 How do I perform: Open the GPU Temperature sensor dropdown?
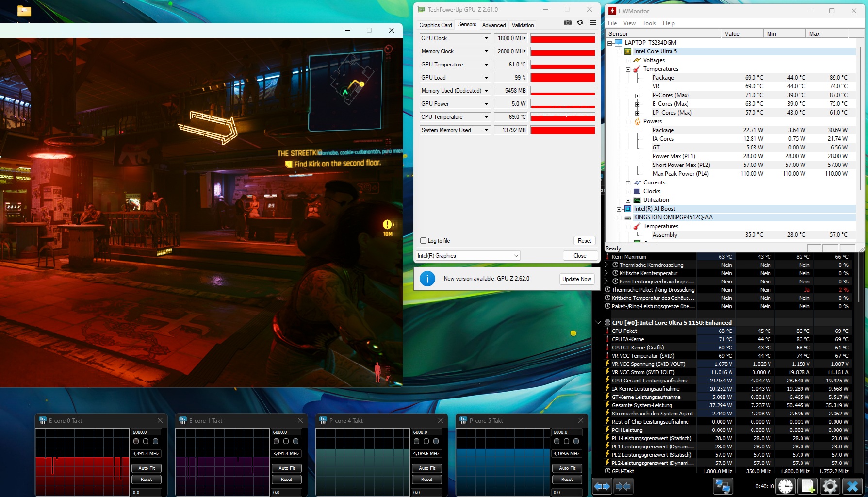(x=486, y=65)
